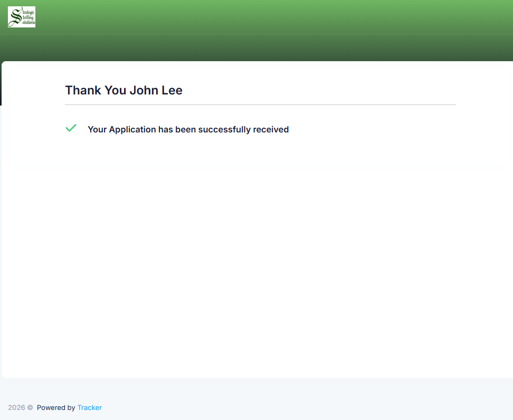The image size is (513, 420).
Task: Click the green success checkmark icon
Action: click(71, 128)
